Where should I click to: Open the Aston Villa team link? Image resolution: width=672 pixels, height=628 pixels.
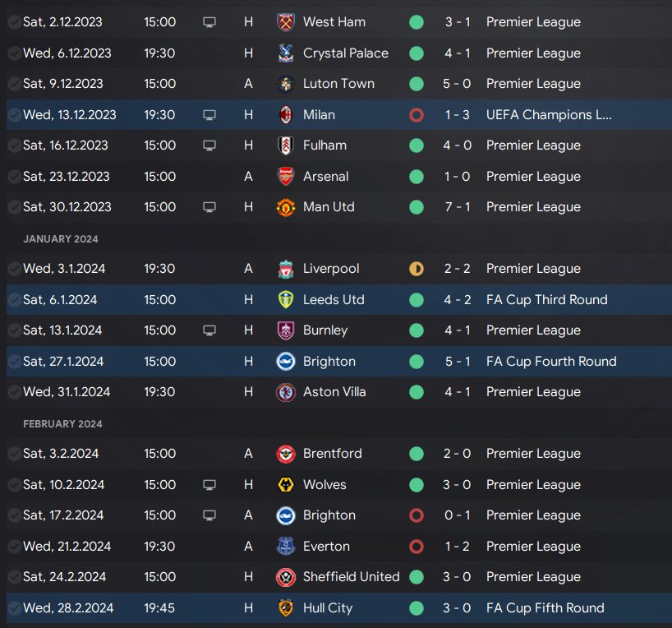click(x=334, y=392)
